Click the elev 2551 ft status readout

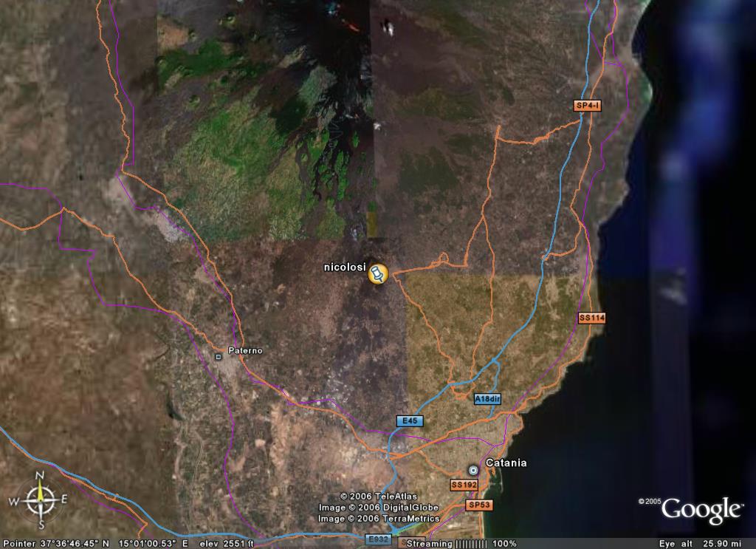click(x=227, y=544)
